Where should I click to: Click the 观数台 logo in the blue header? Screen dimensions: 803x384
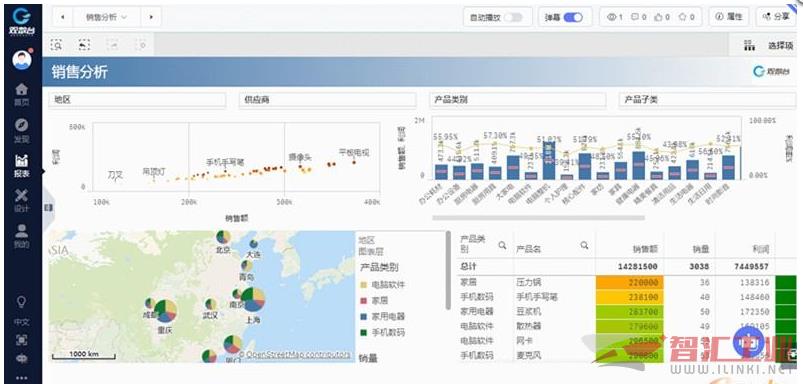[x=771, y=72]
